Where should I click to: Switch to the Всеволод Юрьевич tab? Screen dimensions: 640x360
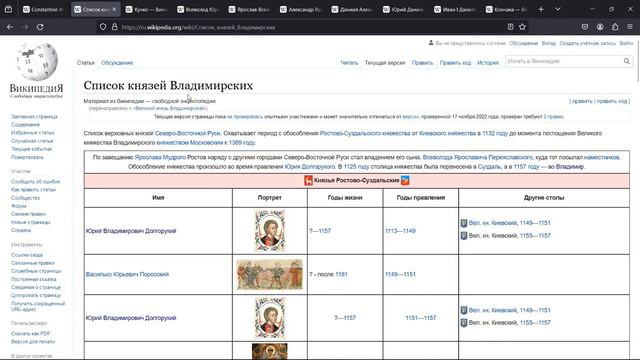click(x=198, y=9)
